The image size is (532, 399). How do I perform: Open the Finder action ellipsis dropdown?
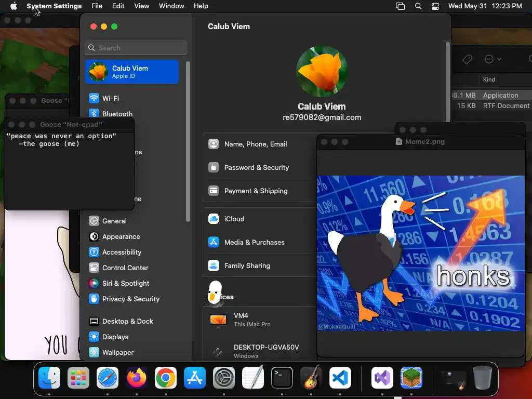[493, 59]
